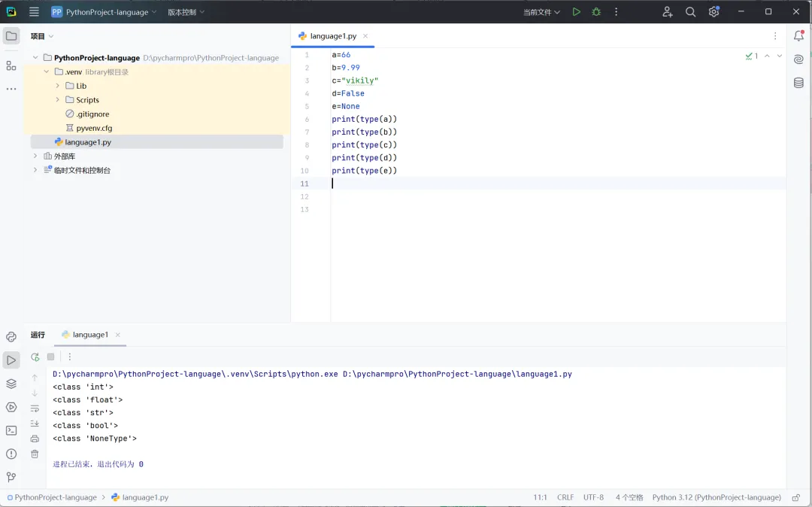Open the Problems tool window icon
The width and height of the screenshot is (812, 507).
[x=11, y=454]
